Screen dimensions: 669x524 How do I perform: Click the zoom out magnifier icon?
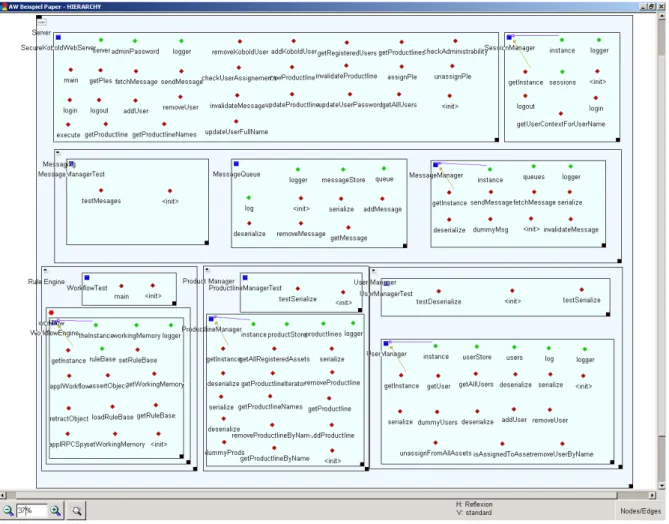tap(8, 510)
